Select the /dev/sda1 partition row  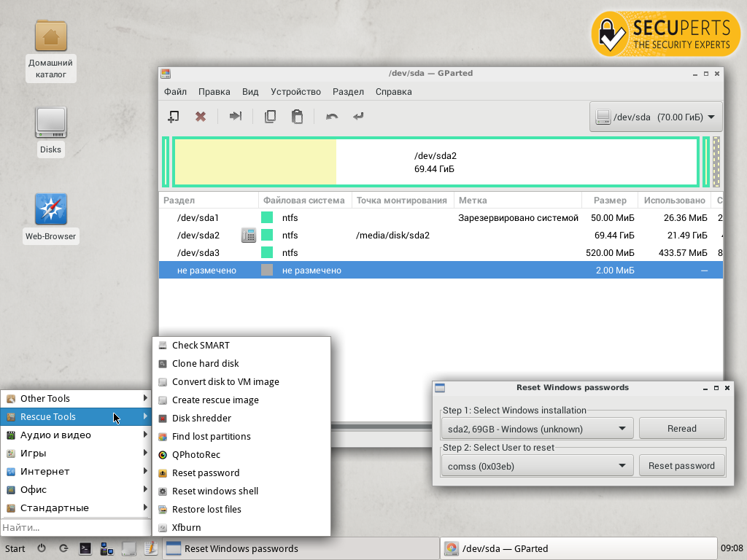(x=441, y=217)
